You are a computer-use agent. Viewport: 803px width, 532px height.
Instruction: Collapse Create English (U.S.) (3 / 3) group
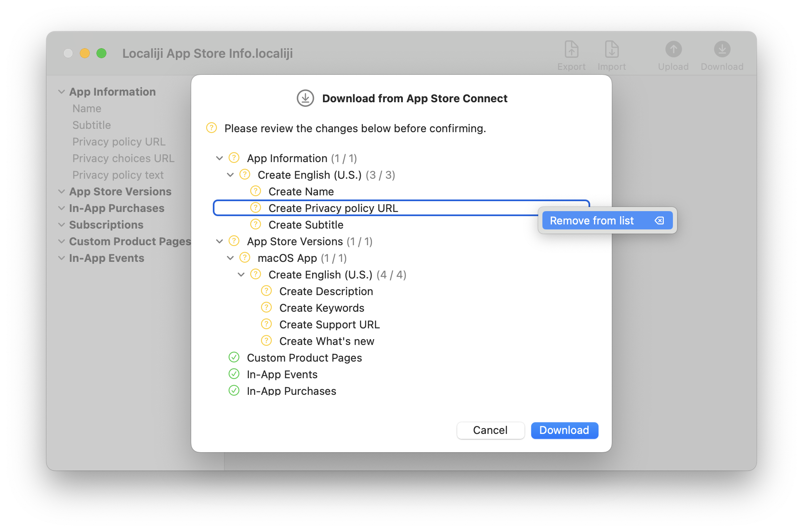(230, 175)
